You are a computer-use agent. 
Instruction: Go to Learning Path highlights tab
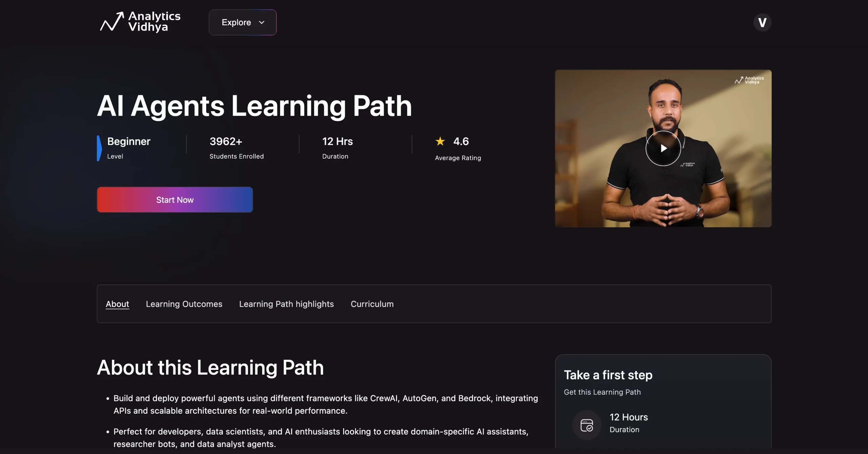pos(287,304)
